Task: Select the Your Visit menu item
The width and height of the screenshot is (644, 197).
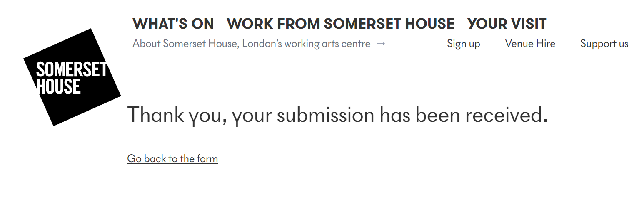Action: pos(507,24)
